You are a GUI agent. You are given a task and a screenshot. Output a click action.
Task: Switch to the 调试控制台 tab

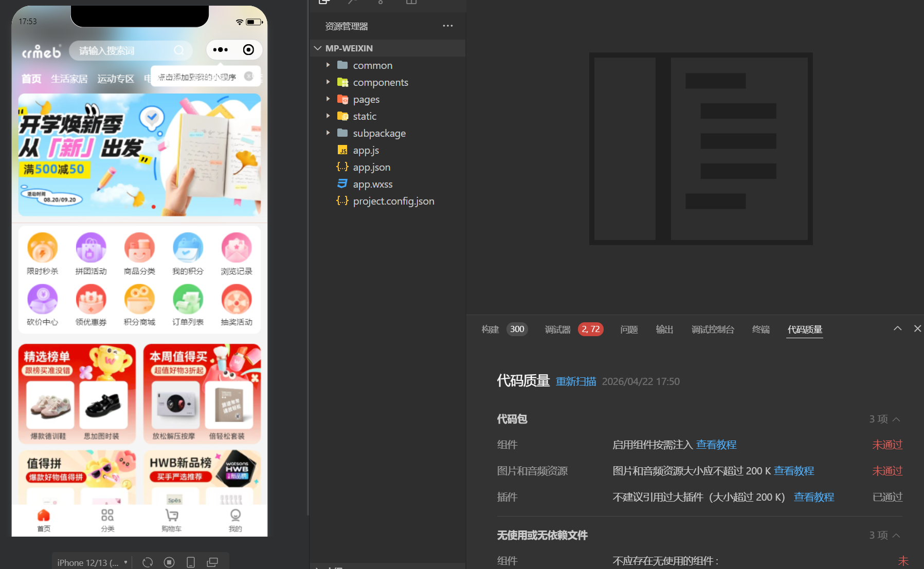coord(713,329)
